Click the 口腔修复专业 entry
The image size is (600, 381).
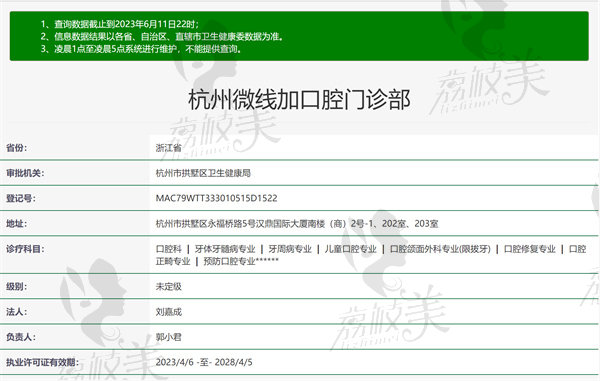[x=530, y=249]
